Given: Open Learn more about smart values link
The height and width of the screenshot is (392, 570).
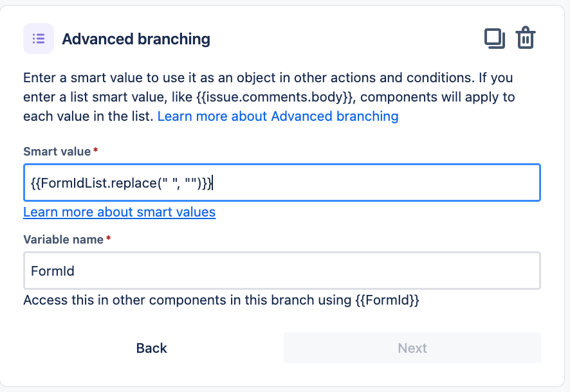Looking at the screenshot, I should tap(119, 212).
